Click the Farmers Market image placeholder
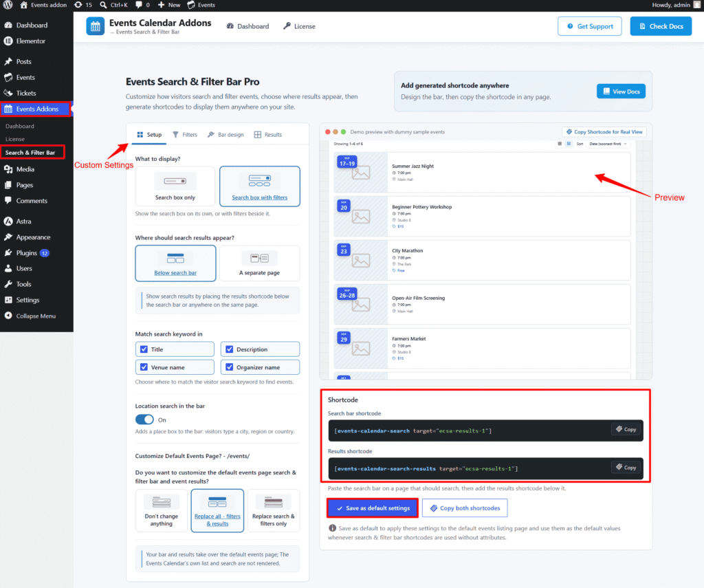704x588 pixels. (361, 349)
